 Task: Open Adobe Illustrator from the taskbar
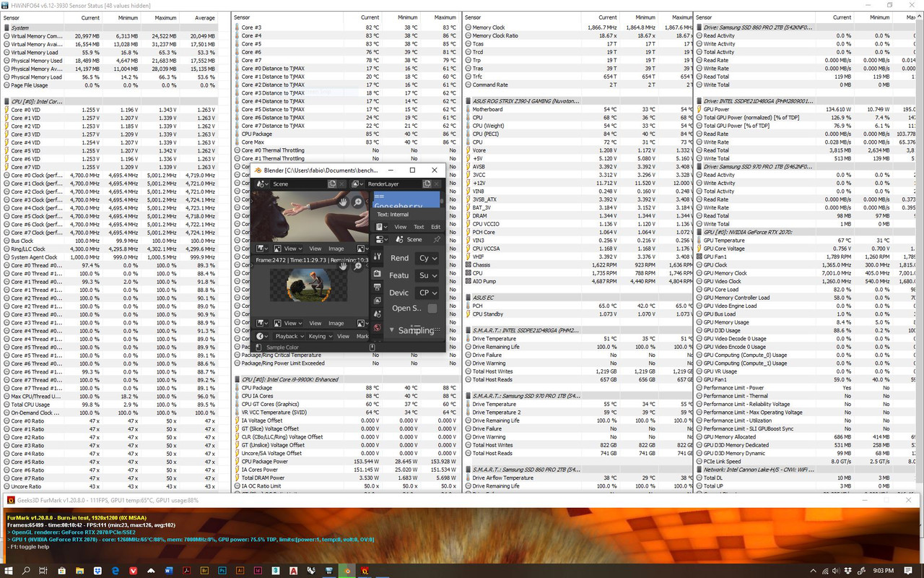[240, 570]
